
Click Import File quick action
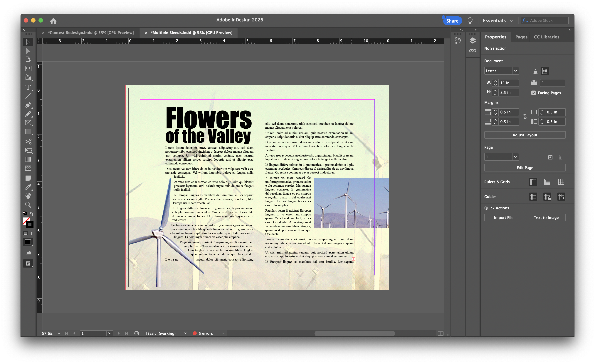point(503,218)
